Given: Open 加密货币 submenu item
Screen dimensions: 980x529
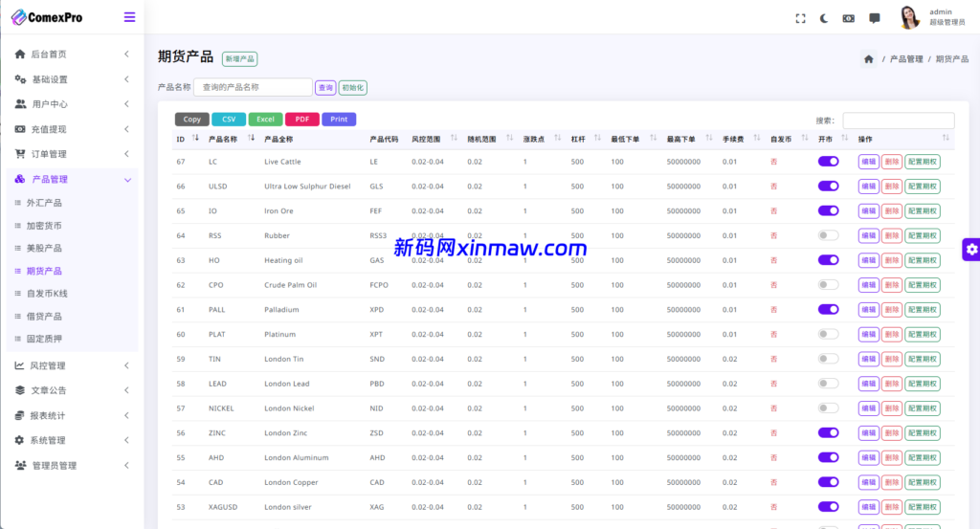Looking at the screenshot, I should [x=44, y=226].
